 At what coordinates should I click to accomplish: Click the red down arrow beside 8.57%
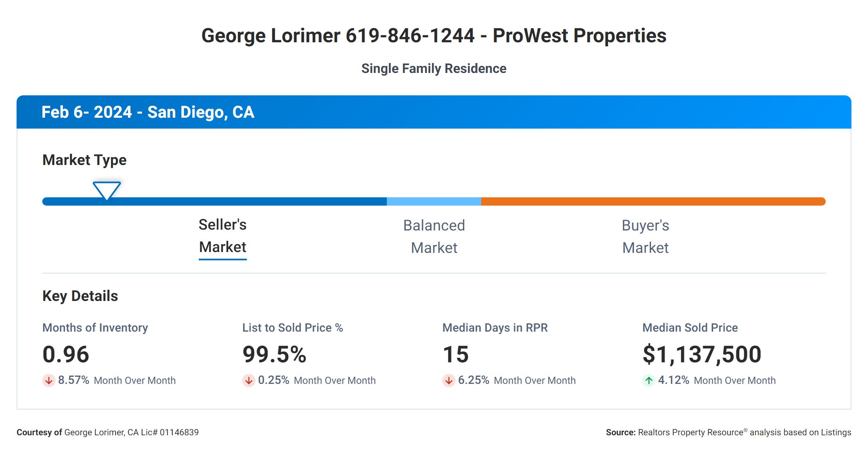tap(49, 380)
